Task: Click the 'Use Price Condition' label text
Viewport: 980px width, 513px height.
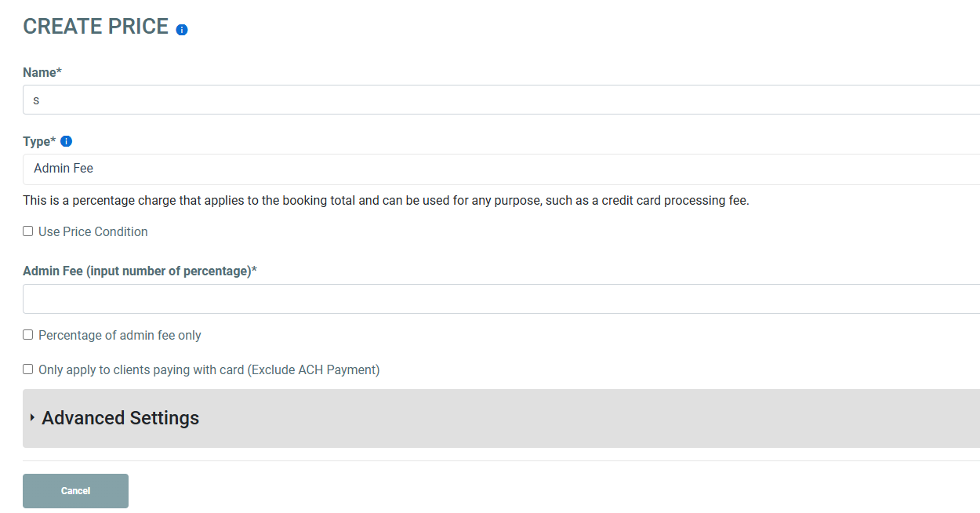Action: tap(93, 231)
